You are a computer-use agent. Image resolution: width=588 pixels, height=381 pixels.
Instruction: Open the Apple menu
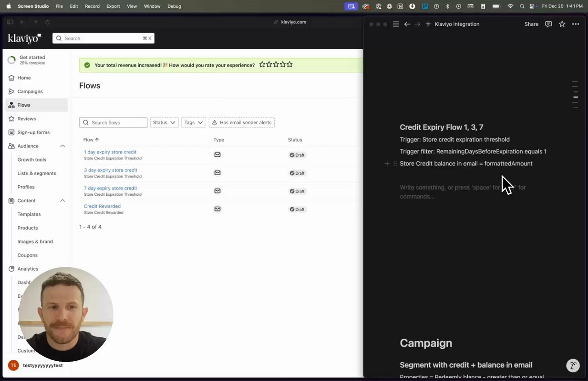click(8, 6)
